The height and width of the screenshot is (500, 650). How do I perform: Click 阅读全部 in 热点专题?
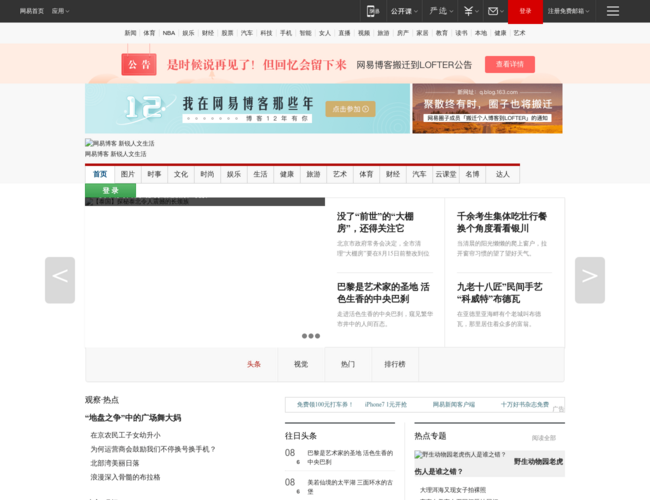tap(543, 438)
